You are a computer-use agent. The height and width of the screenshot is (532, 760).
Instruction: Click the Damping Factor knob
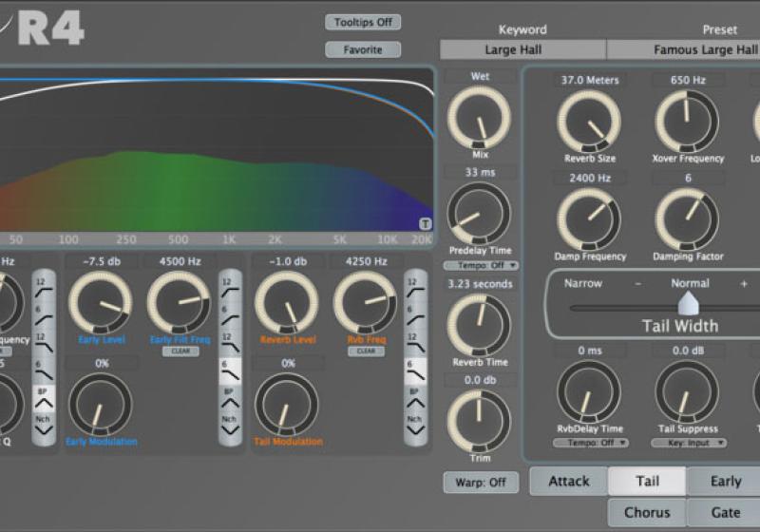687,219
